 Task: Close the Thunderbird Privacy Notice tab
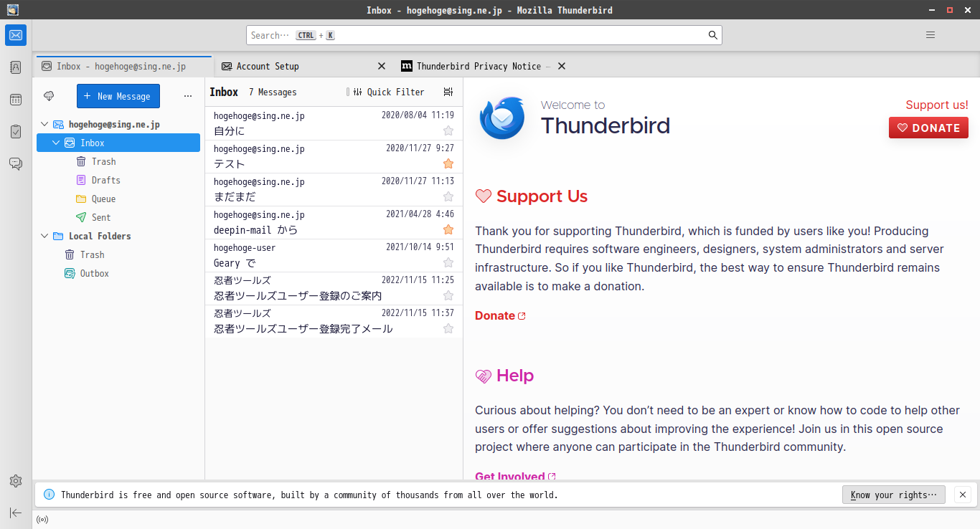562,66
